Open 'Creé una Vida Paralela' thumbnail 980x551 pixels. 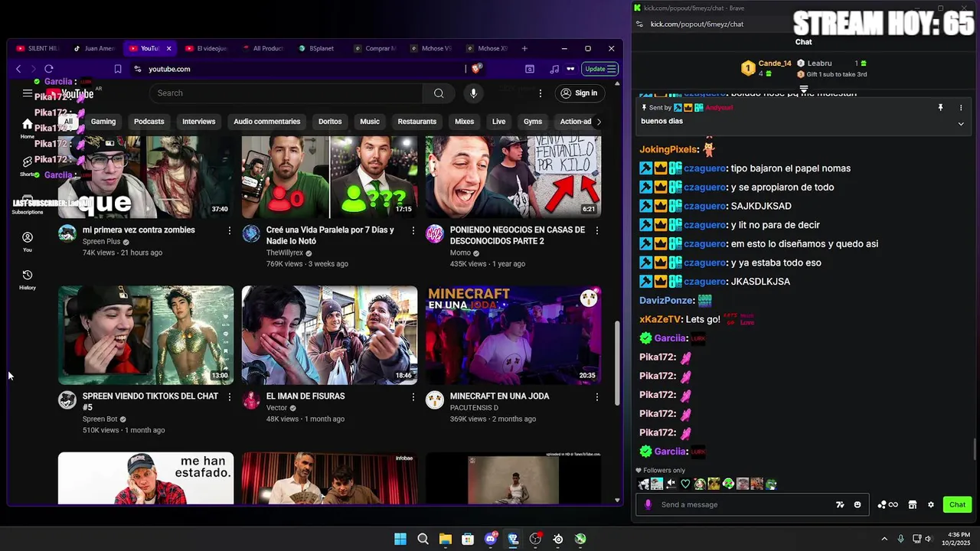tap(329, 178)
